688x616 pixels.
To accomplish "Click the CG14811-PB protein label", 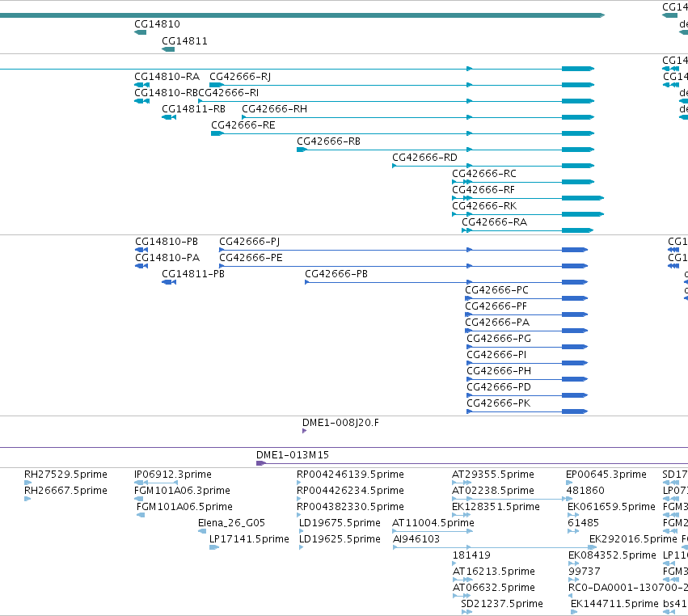I will 193,274.
